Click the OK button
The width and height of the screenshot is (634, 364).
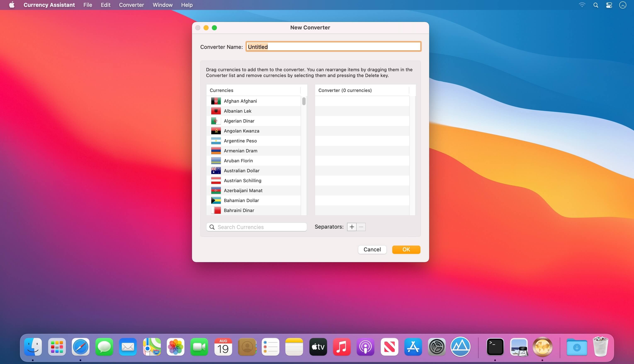tap(406, 249)
